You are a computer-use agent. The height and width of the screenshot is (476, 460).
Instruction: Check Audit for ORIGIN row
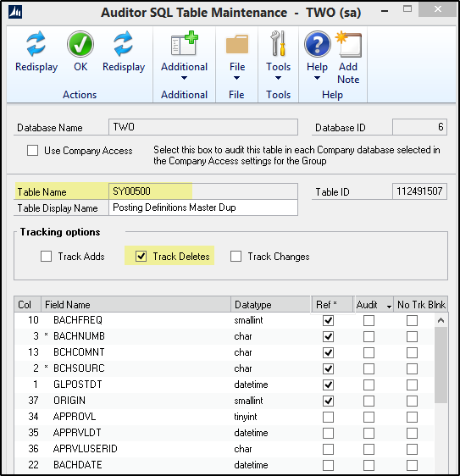[369, 401]
